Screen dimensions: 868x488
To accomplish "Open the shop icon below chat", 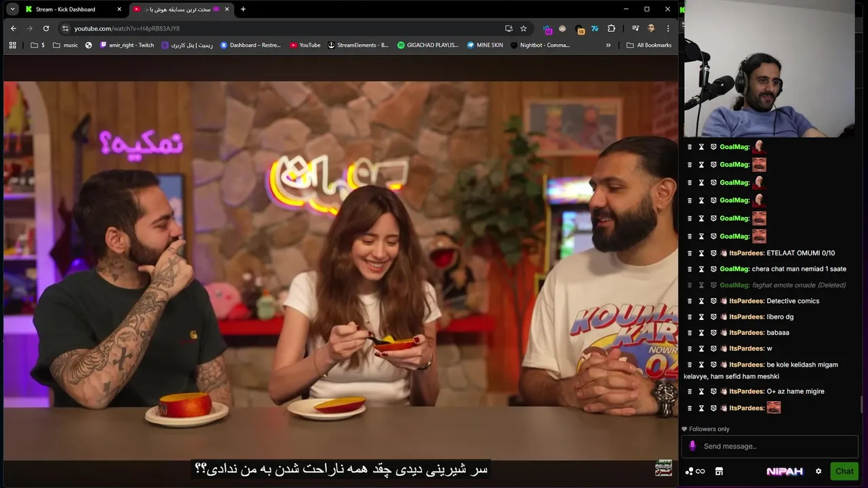I will (x=719, y=471).
